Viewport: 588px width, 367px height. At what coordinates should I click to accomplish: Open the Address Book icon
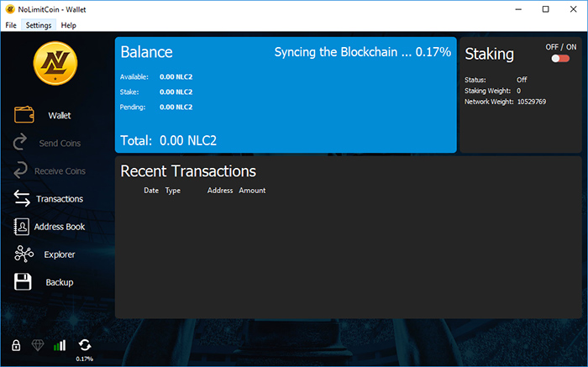[x=22, y=227]
